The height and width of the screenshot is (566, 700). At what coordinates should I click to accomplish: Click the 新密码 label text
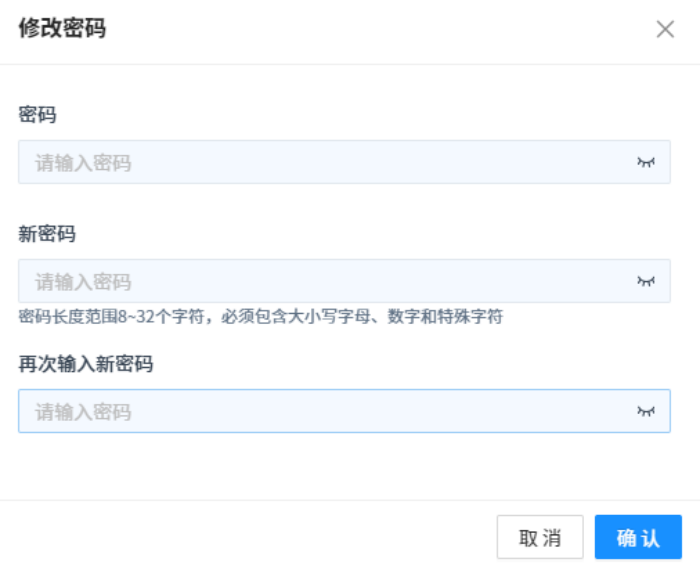coord(47,235)
